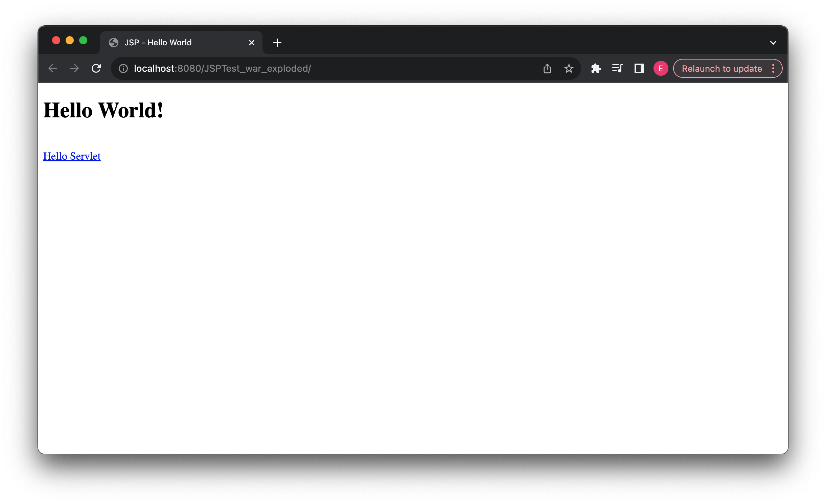The height and width of the screenshot is (504, 826).
Task: Toggle the browser profile avatar icon
Action: (x=661, y=68)
